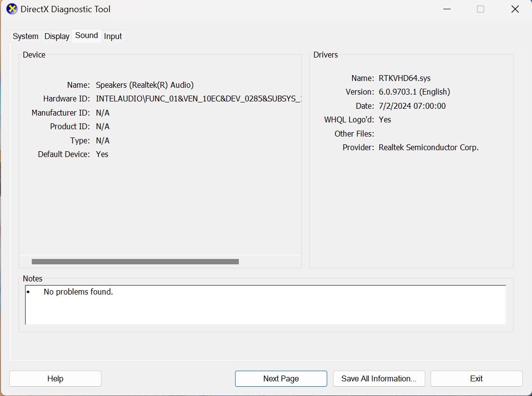532x396 pixels.
Task: Open the Display tab
Action: tap(57, 37)
